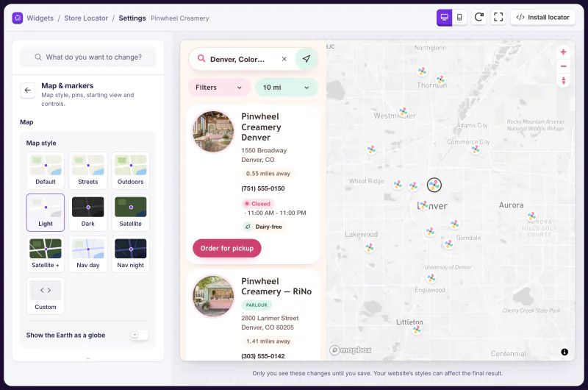
Task: Select the Streets map style
Action: point(88,171)
